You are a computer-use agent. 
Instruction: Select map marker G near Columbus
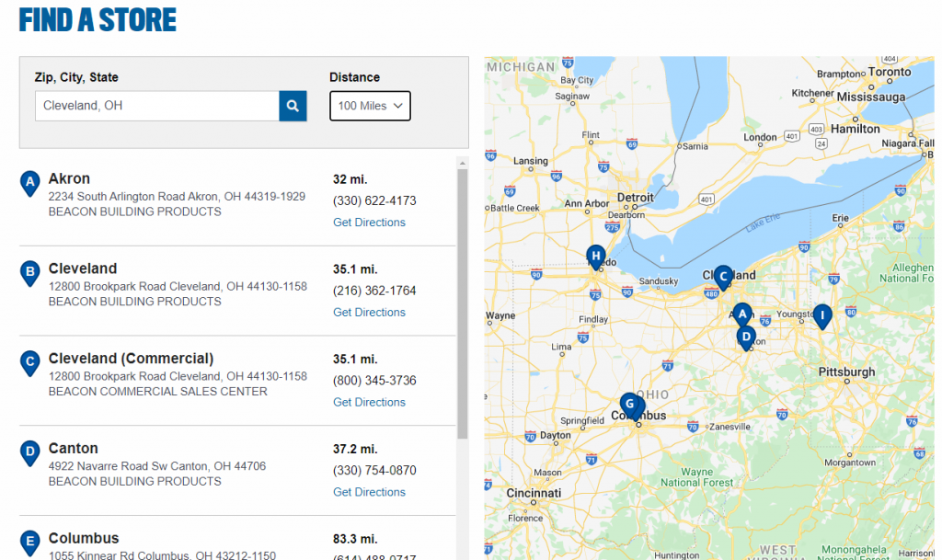(x=629, y=404)
